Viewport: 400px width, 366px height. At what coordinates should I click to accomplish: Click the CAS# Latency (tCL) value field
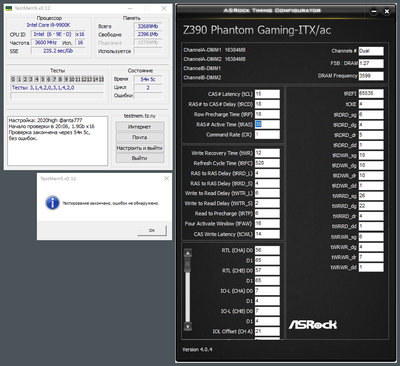coord(267,94)
